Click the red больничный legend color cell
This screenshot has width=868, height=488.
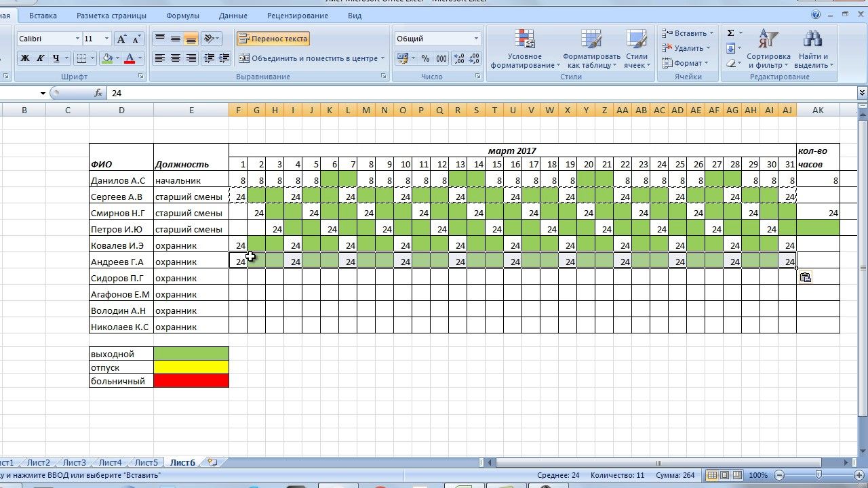point(191,381)
